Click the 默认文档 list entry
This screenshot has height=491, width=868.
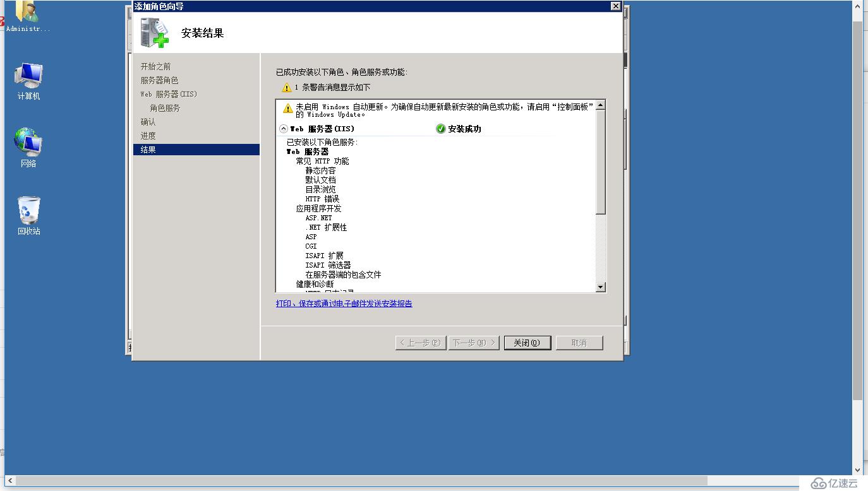coord(321,180)
